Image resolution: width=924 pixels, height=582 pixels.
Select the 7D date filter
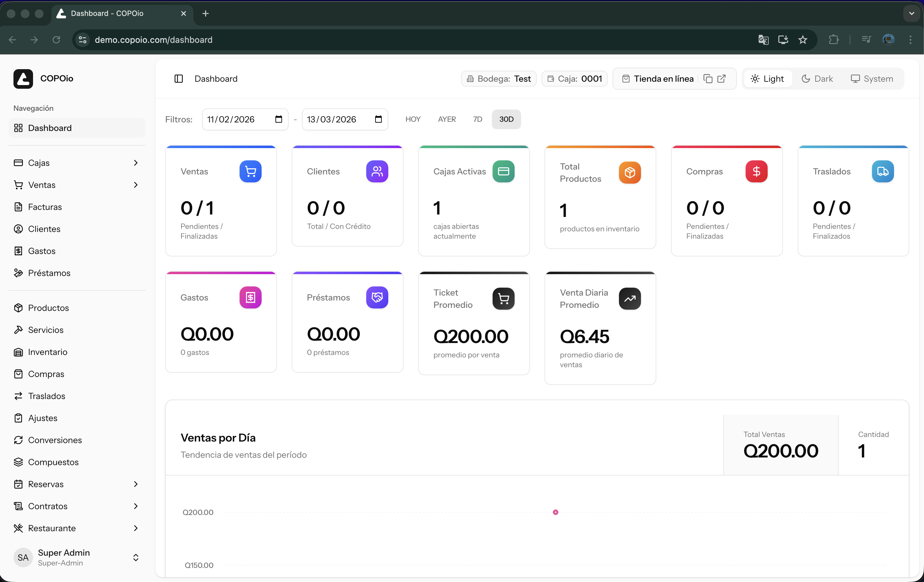(477, 119)
